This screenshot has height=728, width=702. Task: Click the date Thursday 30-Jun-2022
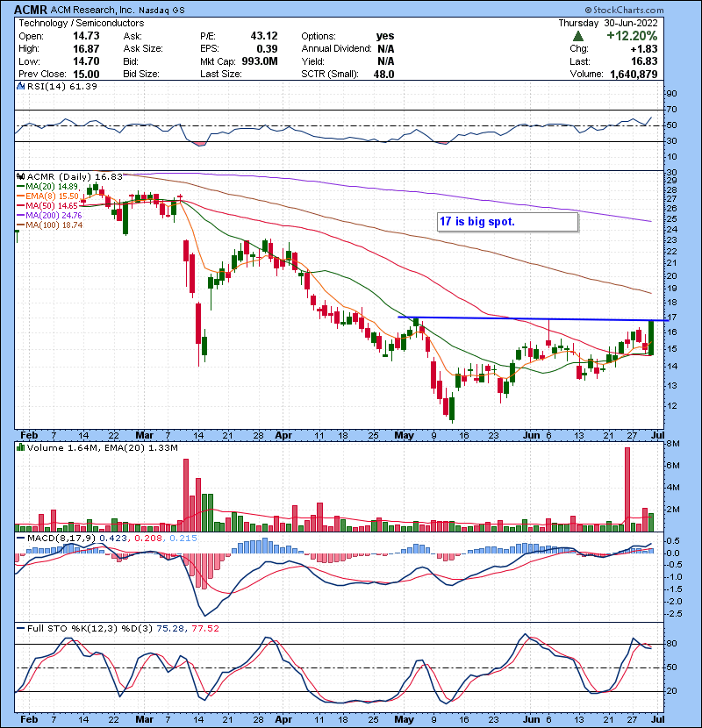click(608, 23)
